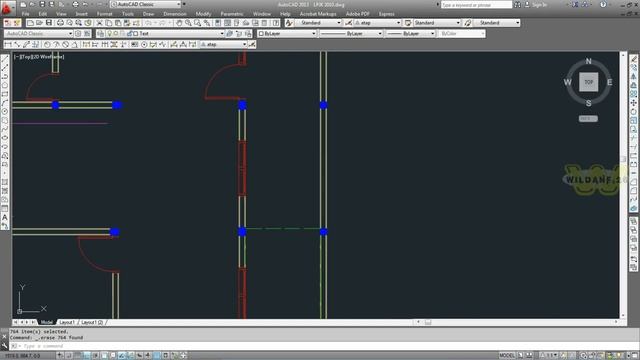This screenshot has height=360, width=640.
Task: Toggle Object Snap in status bar
Action: 104,356
